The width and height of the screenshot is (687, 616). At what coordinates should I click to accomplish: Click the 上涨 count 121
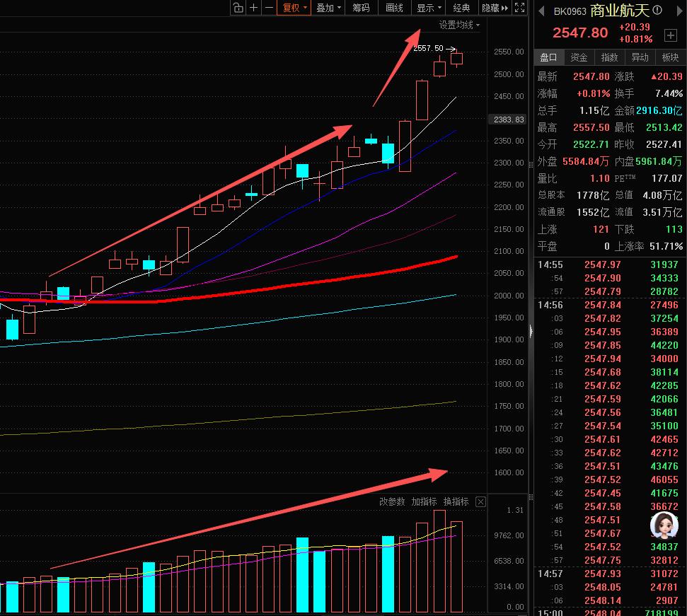click(x=601, y=229)
